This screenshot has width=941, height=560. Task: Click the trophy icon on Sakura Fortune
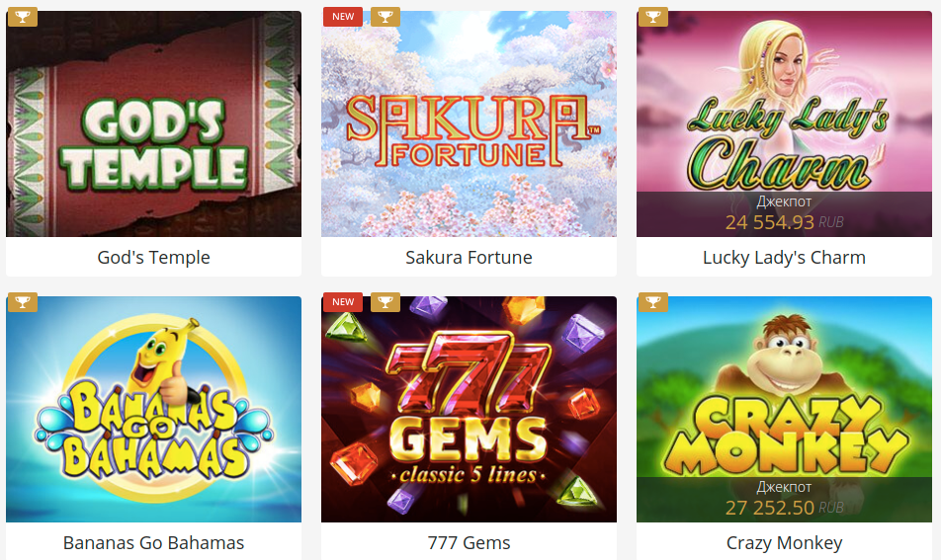click(385, 17)
